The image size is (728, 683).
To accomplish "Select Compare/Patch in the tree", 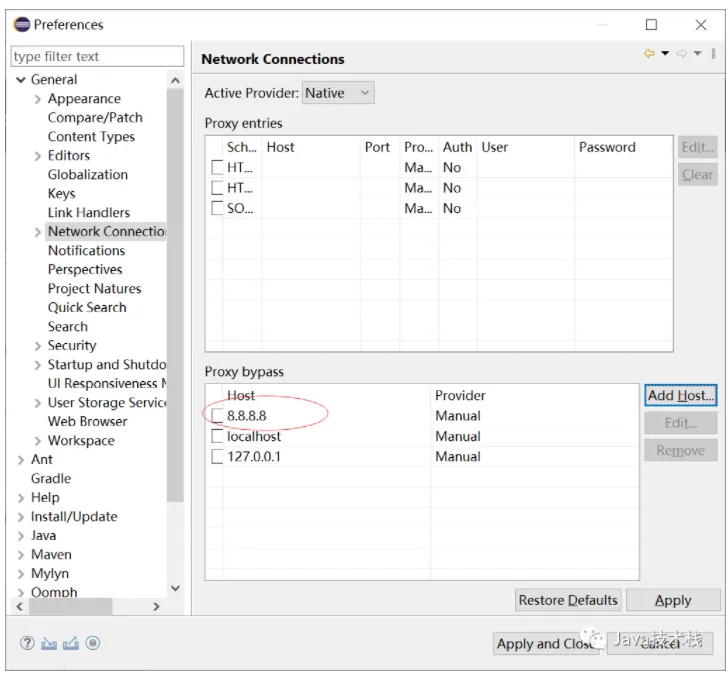I will [x=95, y=118].
